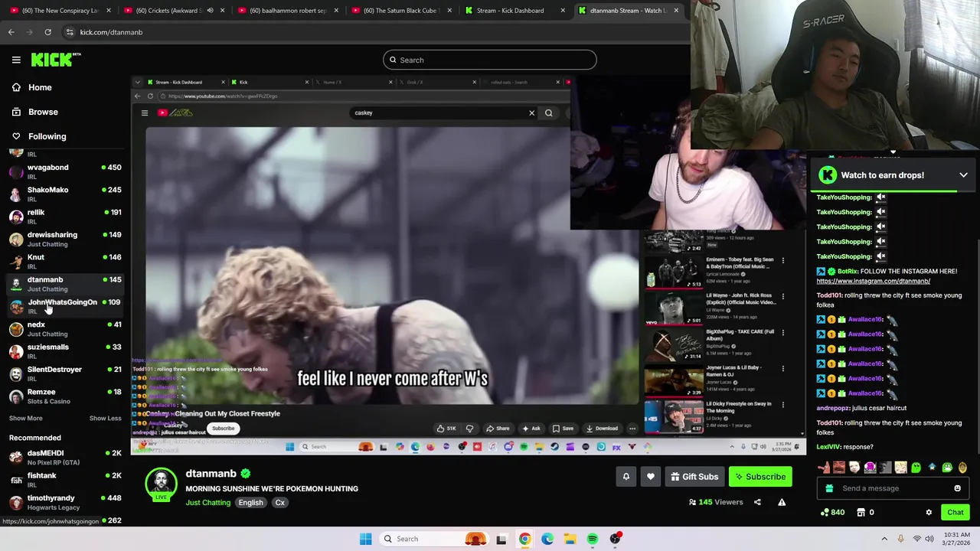
Task: Select the purple emote in quick emote bar
Action: coord(870,468)
